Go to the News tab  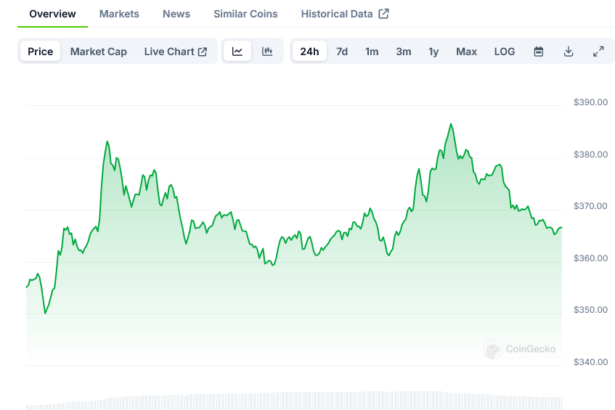pos(176,14)
